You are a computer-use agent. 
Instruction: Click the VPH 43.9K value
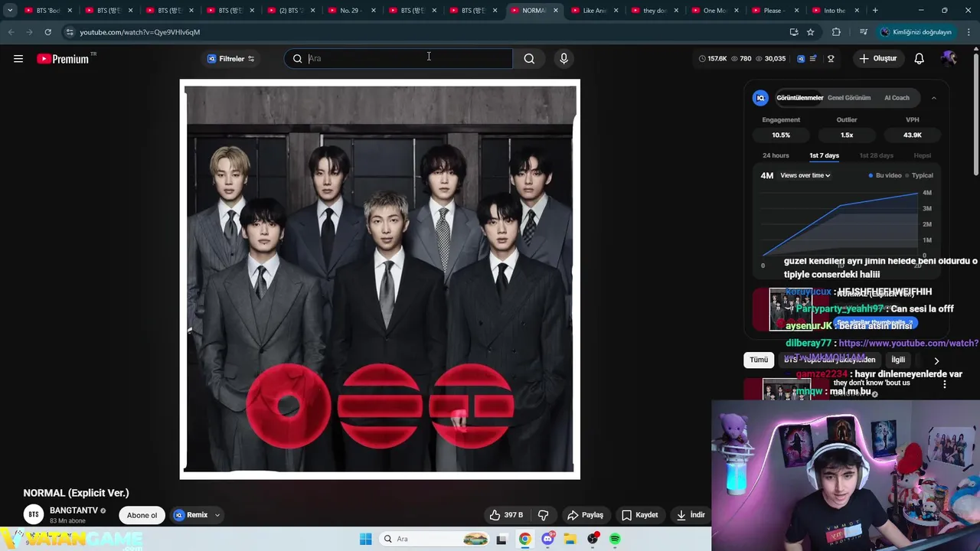coord(912,135)
